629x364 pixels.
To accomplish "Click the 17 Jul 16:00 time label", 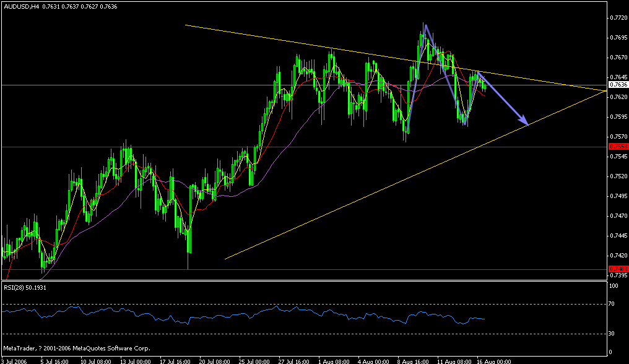I will (175, 361).
